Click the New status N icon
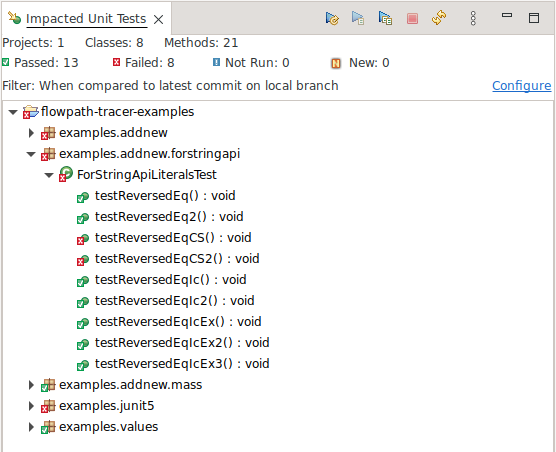Viewport: 556px width, 452px height. (336, 63)
